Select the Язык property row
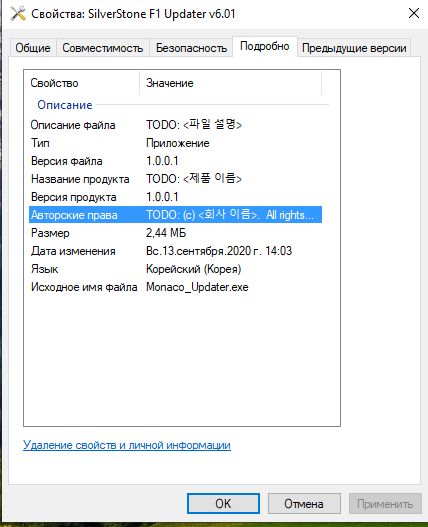Image resolution: width=428 pixels, height=527 pixels. coord(175,269)
